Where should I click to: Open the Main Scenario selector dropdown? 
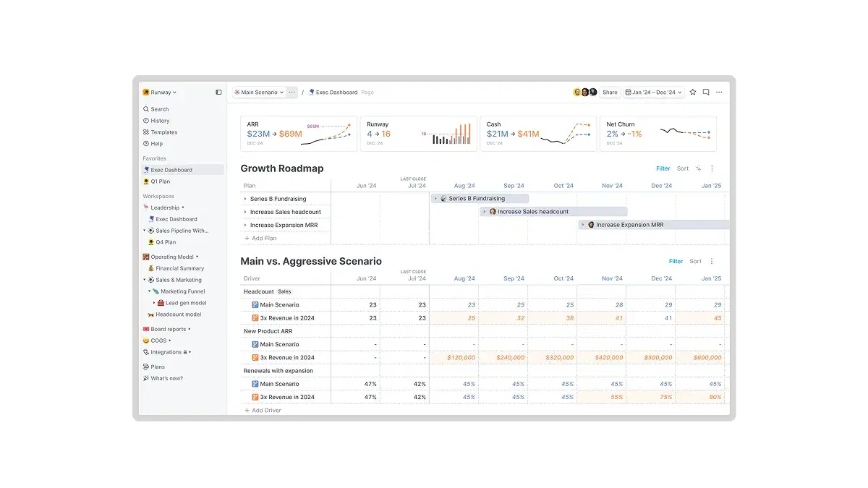coord(259,93)
